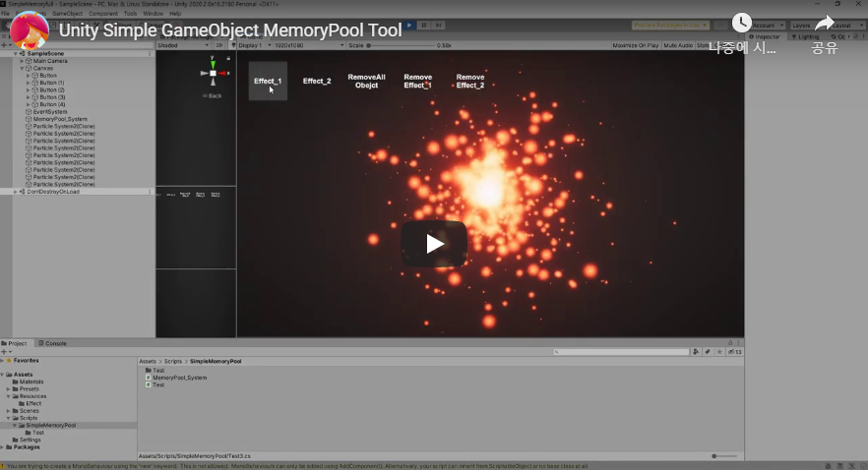Toggle scene lighting bulb icon
Viewport: 868px width, 470px height.
point(233,45)
